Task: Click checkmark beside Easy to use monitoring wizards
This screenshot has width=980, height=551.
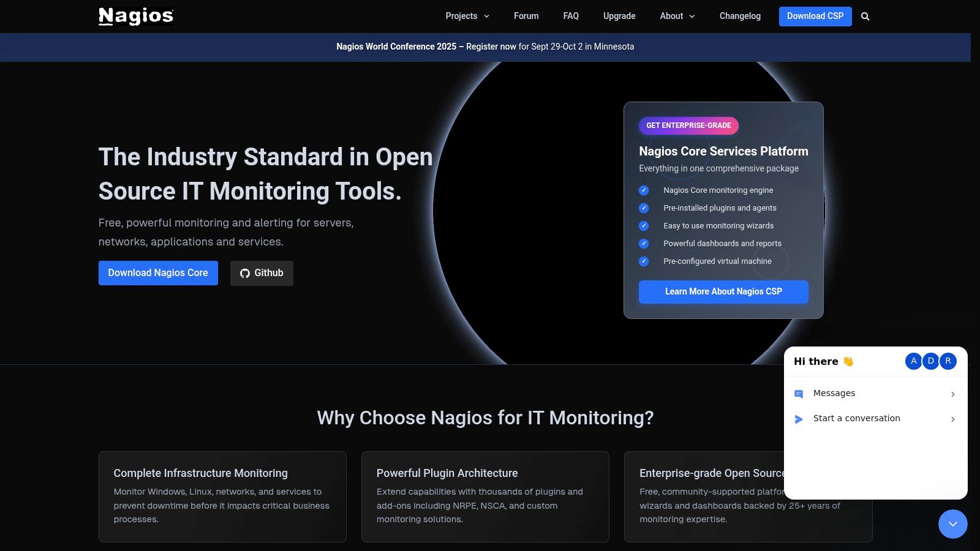Action: click(644, 226)
